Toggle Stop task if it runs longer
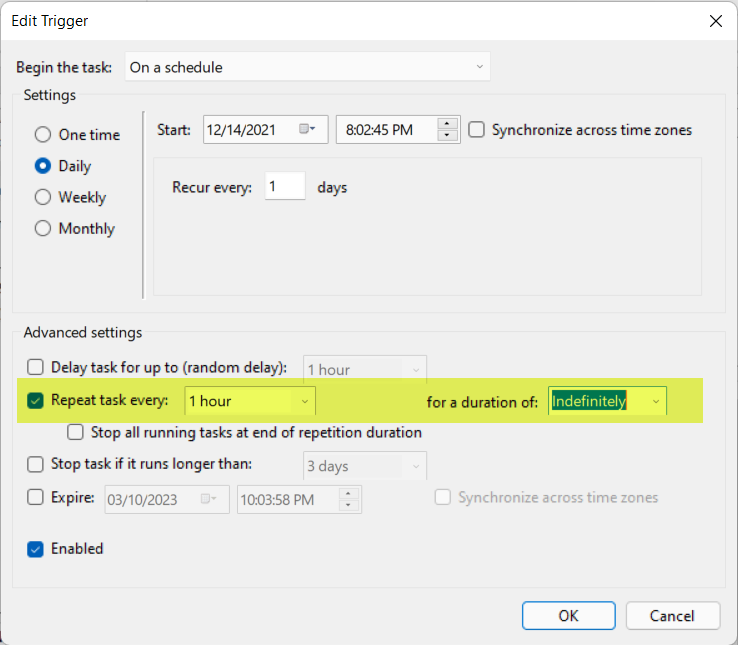Screen dimensions: 738x645 [x=36, y=464]
